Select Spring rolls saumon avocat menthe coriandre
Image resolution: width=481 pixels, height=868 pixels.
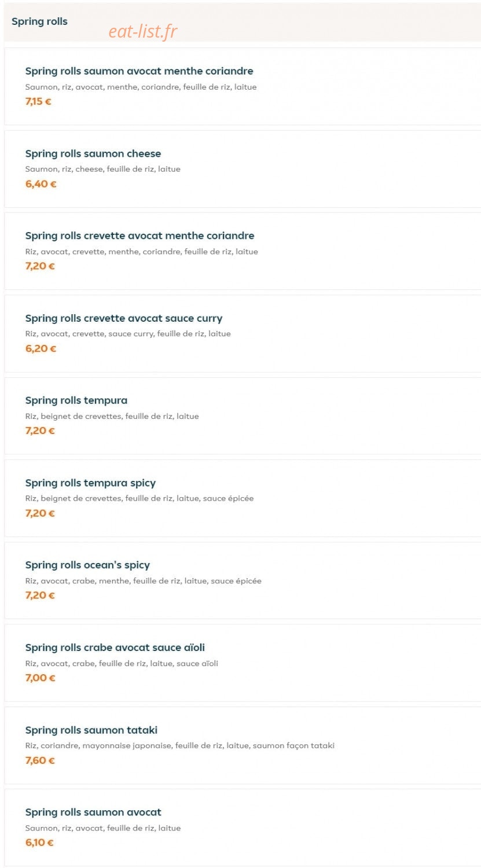(139, 71)
